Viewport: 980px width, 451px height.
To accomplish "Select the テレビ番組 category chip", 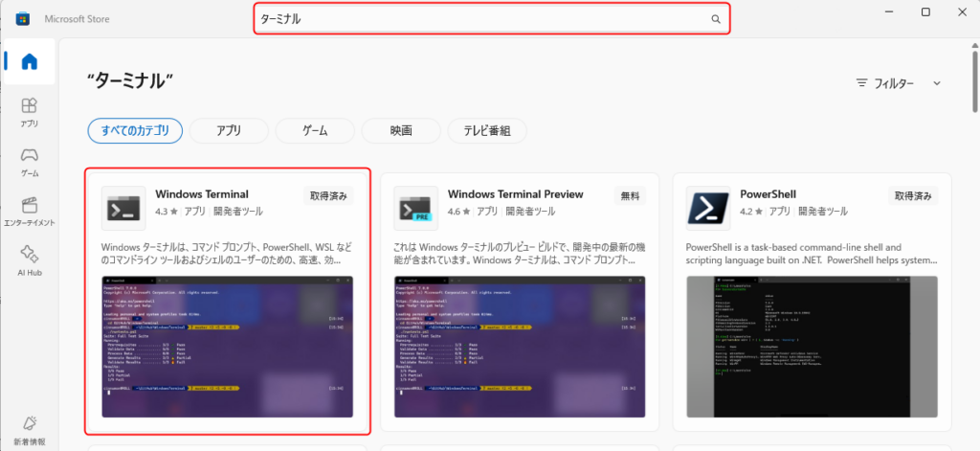I will coord(487,131).
